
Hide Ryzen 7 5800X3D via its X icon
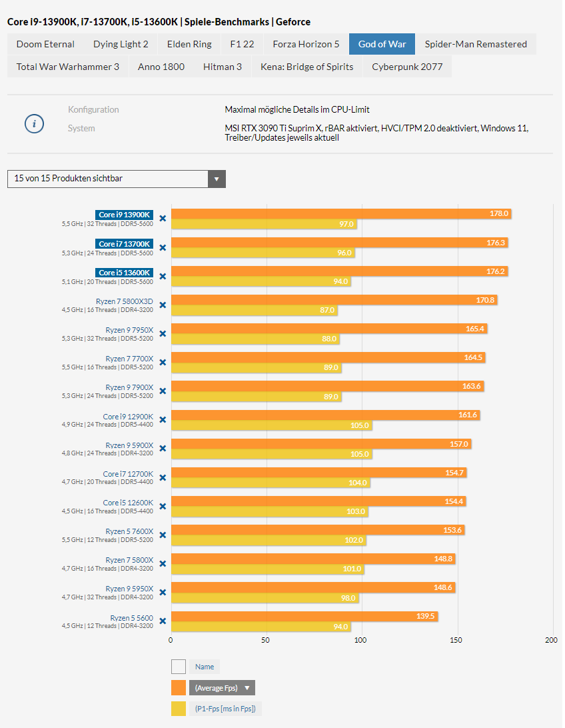pos(163,305)
